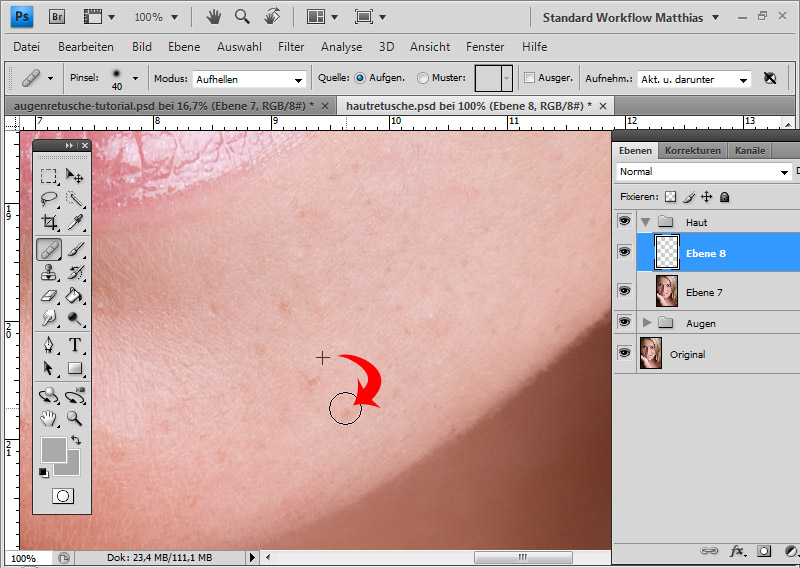Select the Clone Stamp tool

click(x=48, y=272)
